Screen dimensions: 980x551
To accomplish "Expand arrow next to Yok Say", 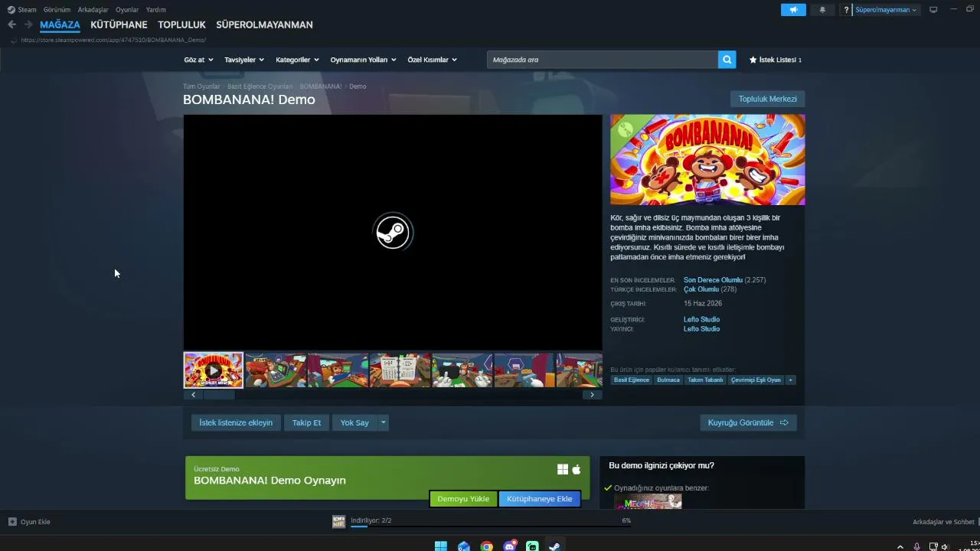I will click(384, 422).
